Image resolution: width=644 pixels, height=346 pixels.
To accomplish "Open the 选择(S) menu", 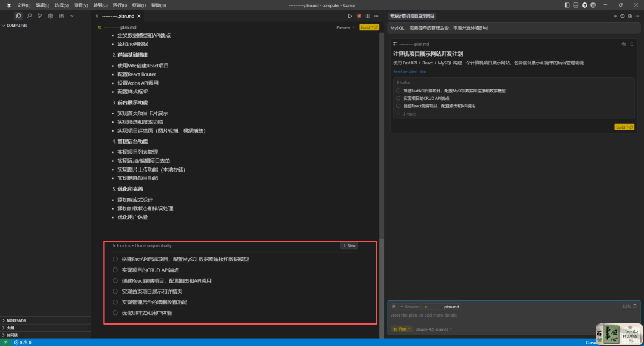I will (61, 5).
